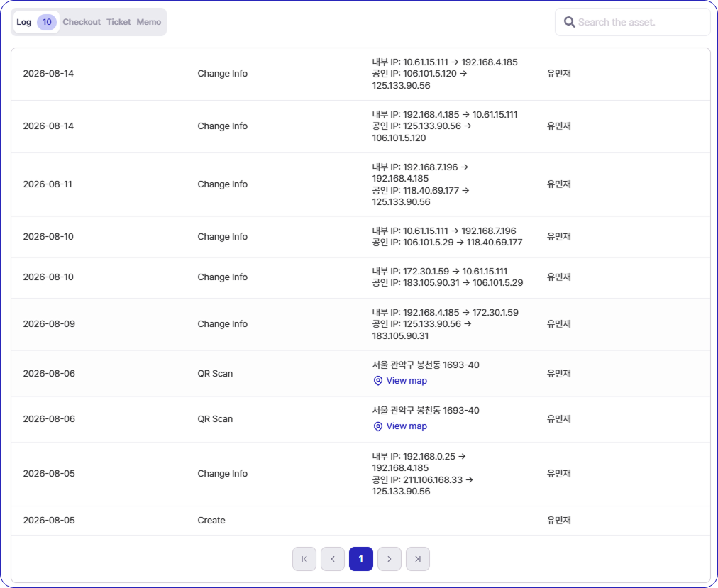This screenshot has width=718, height=588.
Task: Click the search magnifier icon
Action: tap(569, 22)
